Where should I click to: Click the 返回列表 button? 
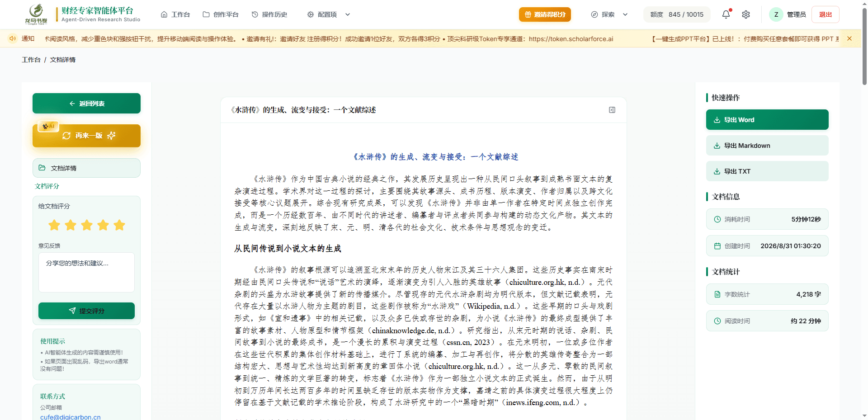tap(86, 104)
